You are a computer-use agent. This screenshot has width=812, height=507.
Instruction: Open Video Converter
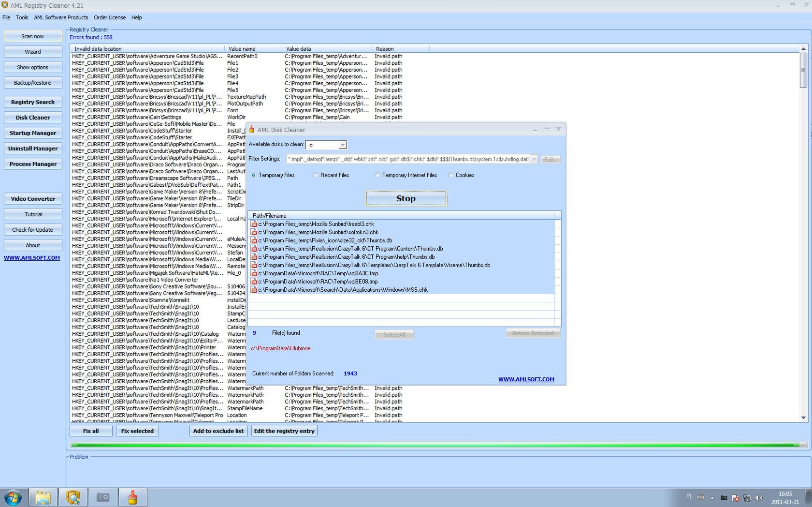point(33,199)
